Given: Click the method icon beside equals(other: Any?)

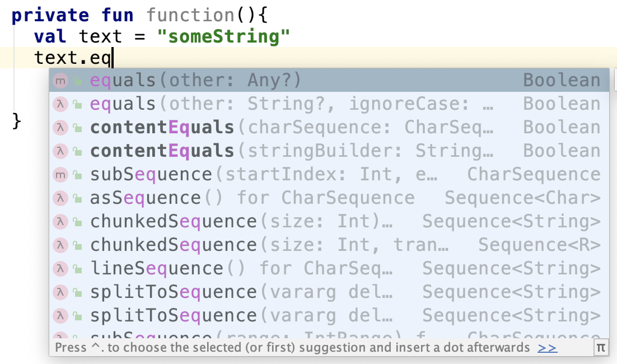Looking at the screenshot, I should pyautogui.click(x=60, y=80).
